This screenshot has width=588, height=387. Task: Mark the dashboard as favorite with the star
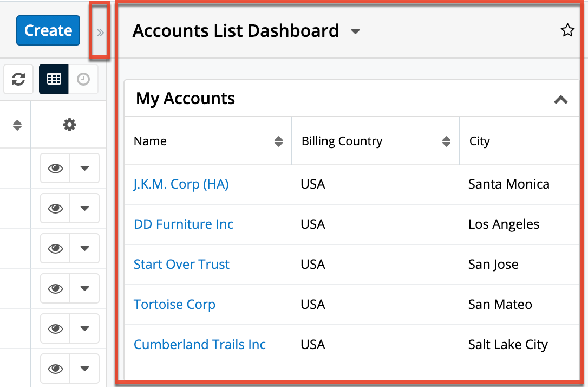[567, 30]
